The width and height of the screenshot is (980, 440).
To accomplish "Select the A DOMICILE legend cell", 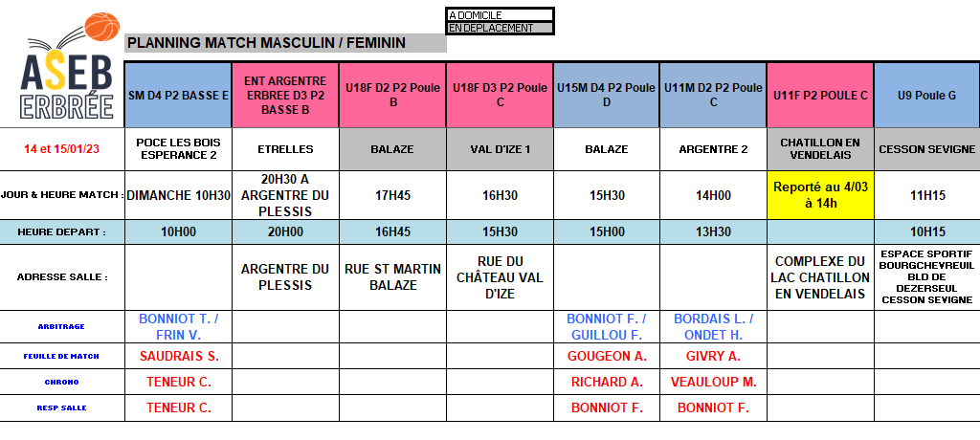I will click(x=500, y=14).
